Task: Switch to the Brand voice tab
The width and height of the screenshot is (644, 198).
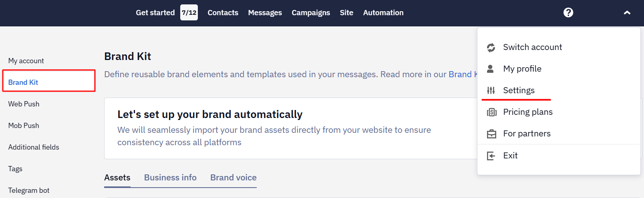Action: [233, 178]
